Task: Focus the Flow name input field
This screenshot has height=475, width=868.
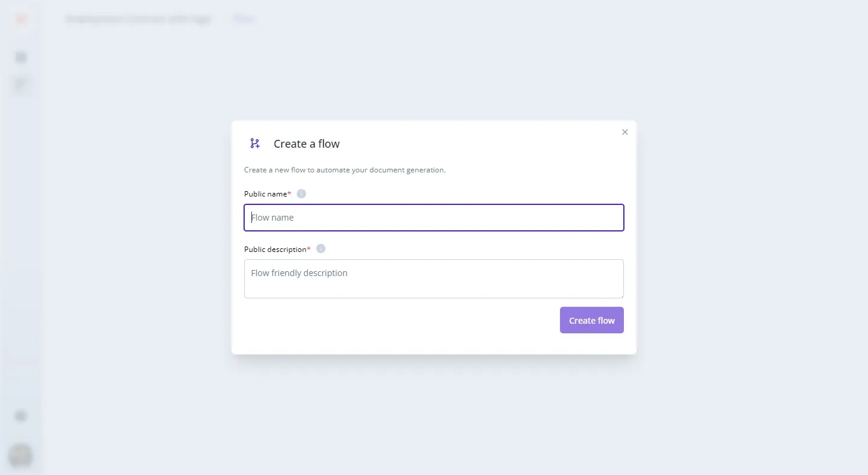Action: [433, 218]
